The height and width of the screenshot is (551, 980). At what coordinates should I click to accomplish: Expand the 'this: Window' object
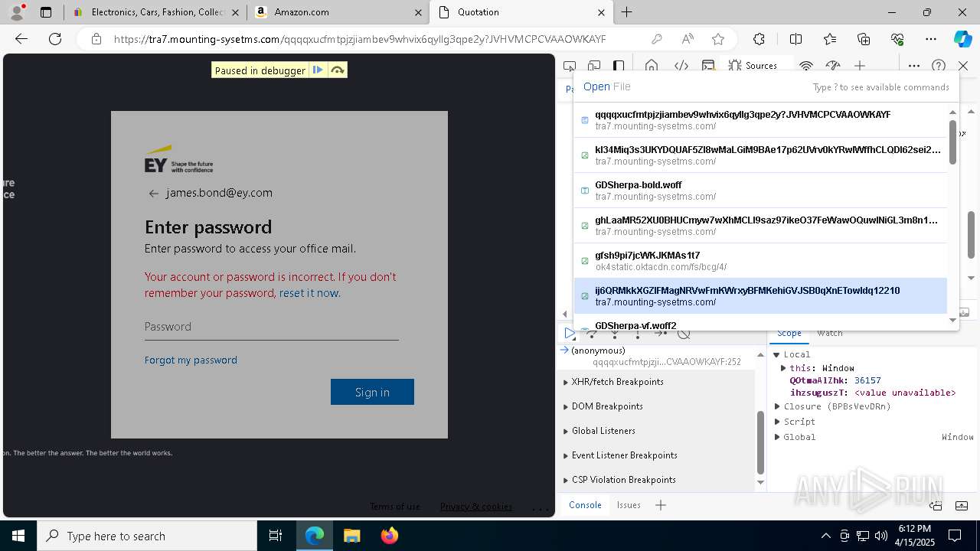[x=783, y=368]
